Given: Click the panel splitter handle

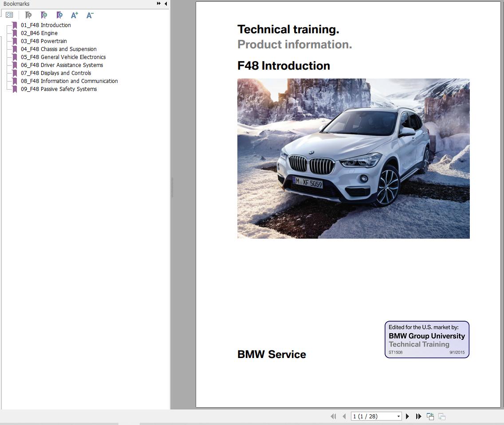Looking at the screenshot, I should [172, 187].
